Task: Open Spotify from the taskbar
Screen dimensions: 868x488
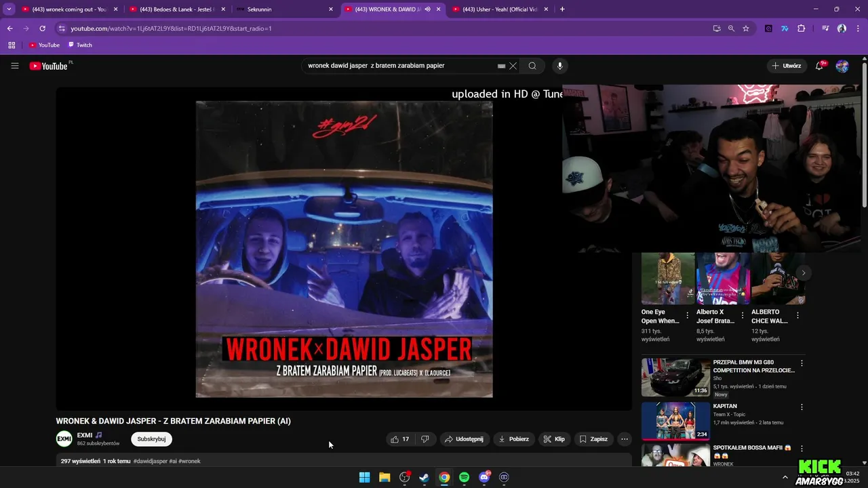Action: pos(464,477)
